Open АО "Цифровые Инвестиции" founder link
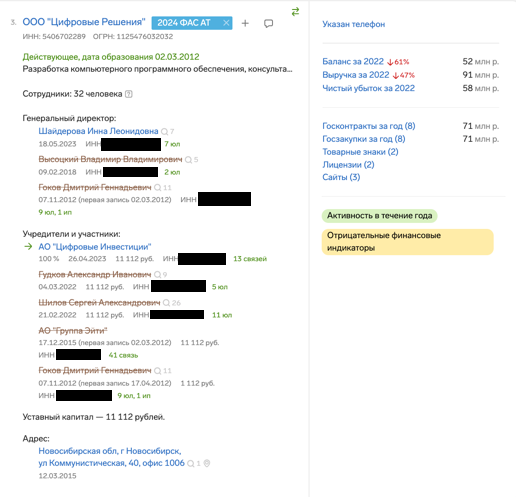516x497 pixels. [95, 247]
